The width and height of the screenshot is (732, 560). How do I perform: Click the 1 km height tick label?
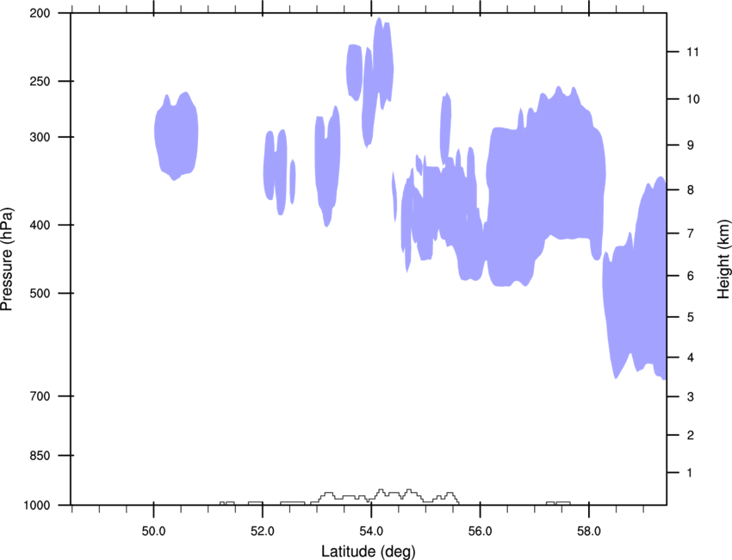click(x=691, y=473)
